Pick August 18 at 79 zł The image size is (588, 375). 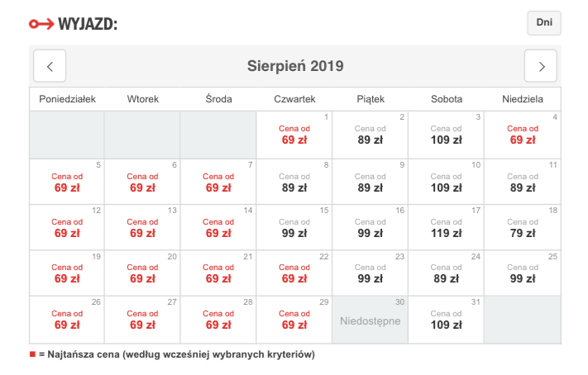(522, 228)
